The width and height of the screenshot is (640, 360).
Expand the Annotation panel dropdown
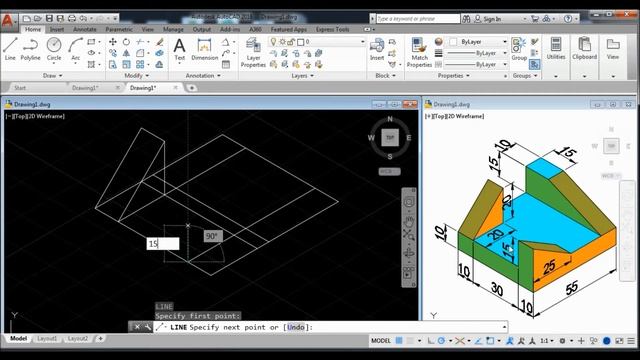(x=203, y=76)
